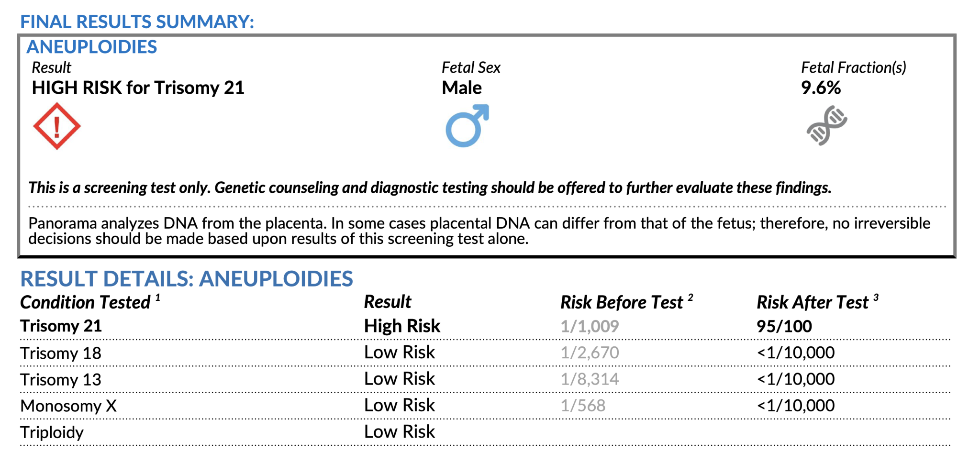
Task: Select the fetal sex value Male
Action: click(x=461, y=88)
